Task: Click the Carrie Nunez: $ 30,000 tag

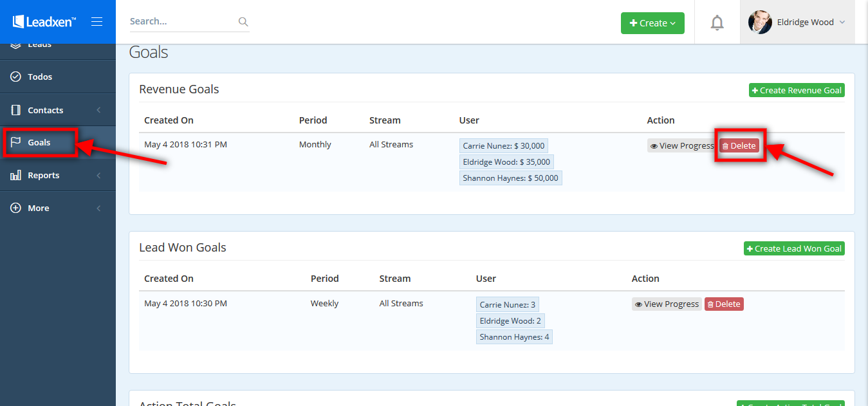Action: point(504,146)
